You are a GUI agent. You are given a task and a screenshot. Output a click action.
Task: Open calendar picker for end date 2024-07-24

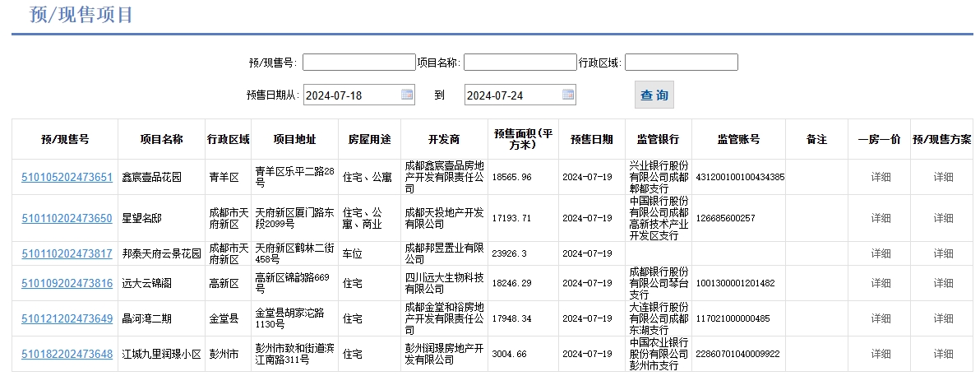(x=568, y=95)
